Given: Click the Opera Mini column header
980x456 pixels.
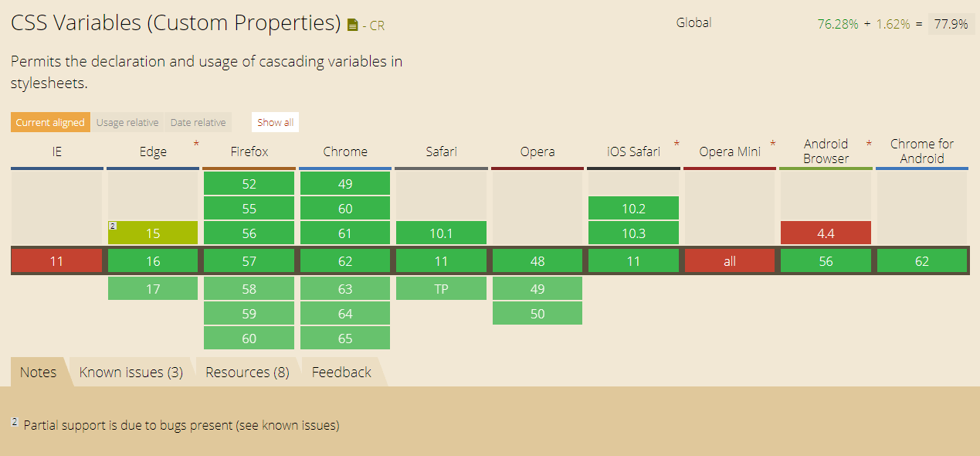Looking at the screenshot, I should (730, 151).
